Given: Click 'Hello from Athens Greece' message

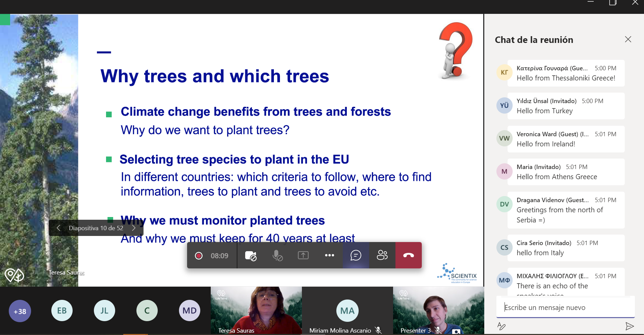Looking at the screenshot, I should coord(557,177).
